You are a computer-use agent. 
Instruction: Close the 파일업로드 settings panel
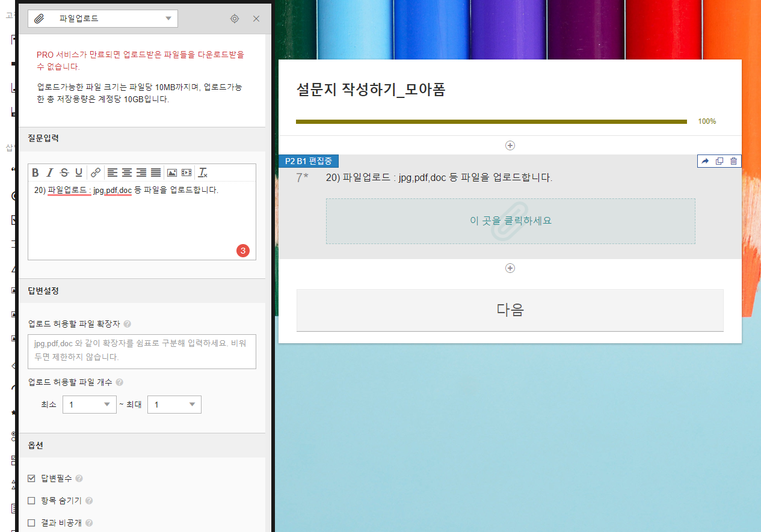(256, 19)
